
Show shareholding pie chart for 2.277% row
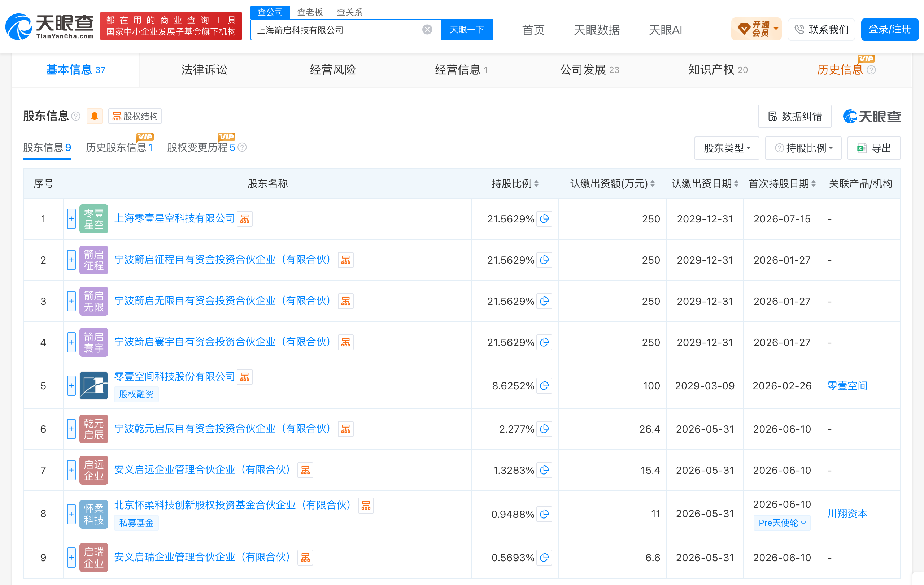pyautogui.click(x=544, y=429)
